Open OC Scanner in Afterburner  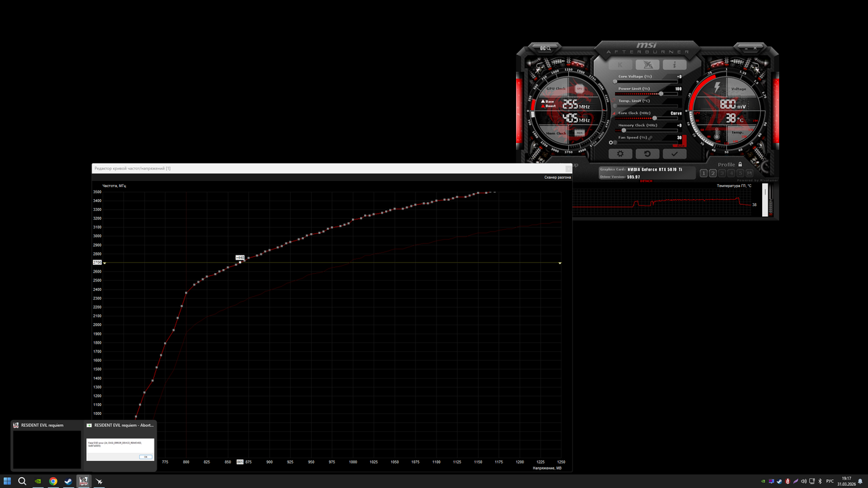click(545, 48)
